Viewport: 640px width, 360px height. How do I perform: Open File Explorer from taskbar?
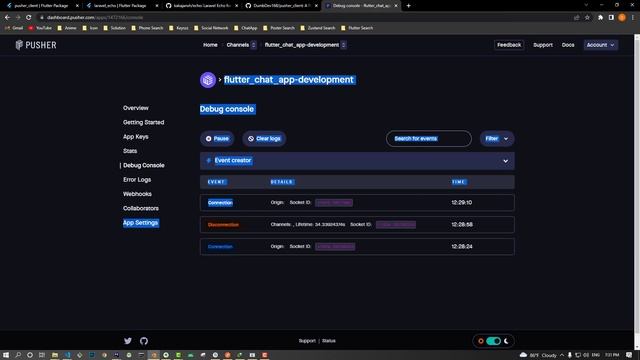pyautogui.click(x=54, y=355)
